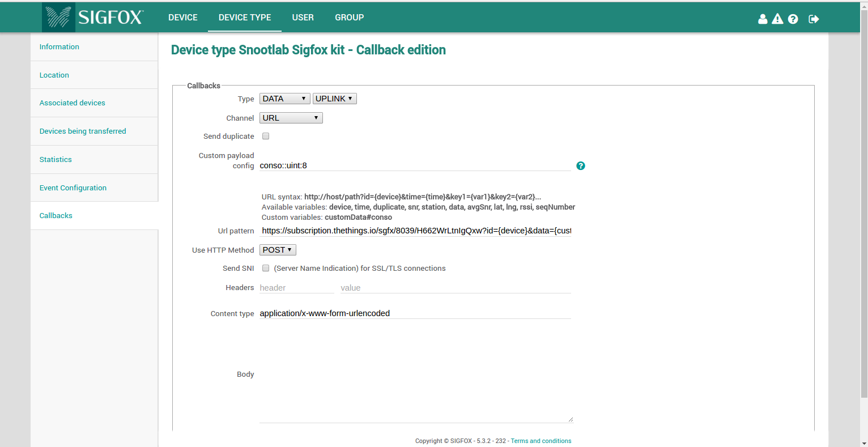Click the Available variables list text
The width and height of the screenshot is (868, 447).
452,207
